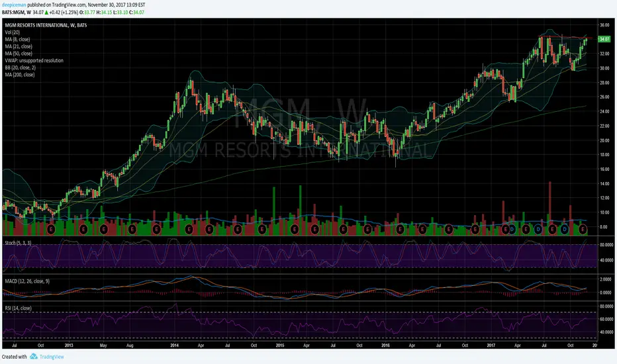Screen dimensions: 617x364
Task: Click the 2017 label on the time axis
Action: coord(491,345)
